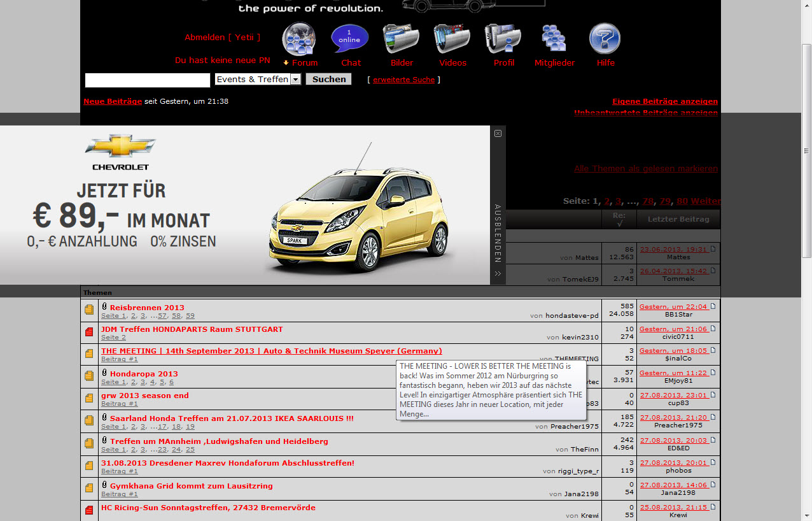This screenshot has height=521, width=812.
Task: Open the erweiterte Suche link
Action: pyautogui.click(x=404, y=80)
